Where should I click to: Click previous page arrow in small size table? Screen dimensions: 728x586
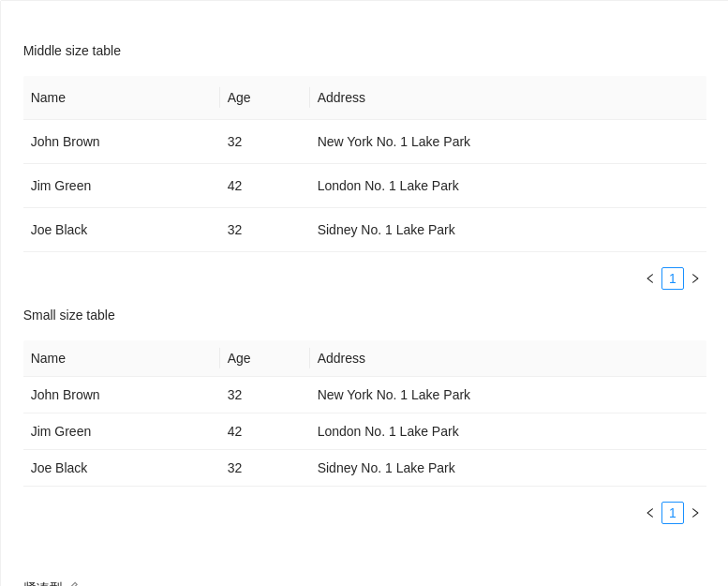click(x=650, y=513)
